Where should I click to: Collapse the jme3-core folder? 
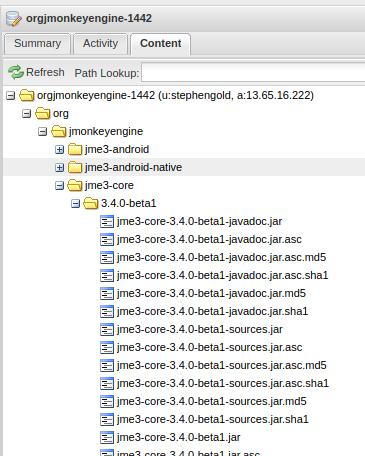(x=59, y=186)
